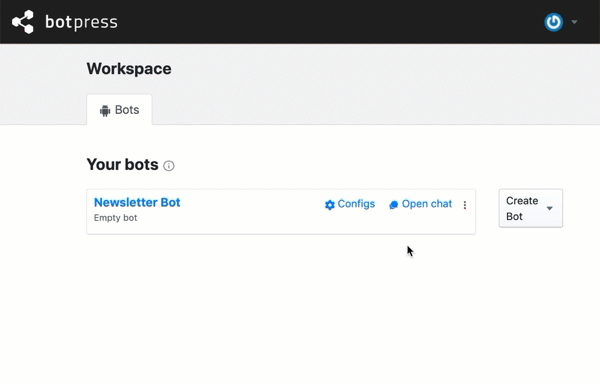Switch to the Bots tab

pos(119,110)
